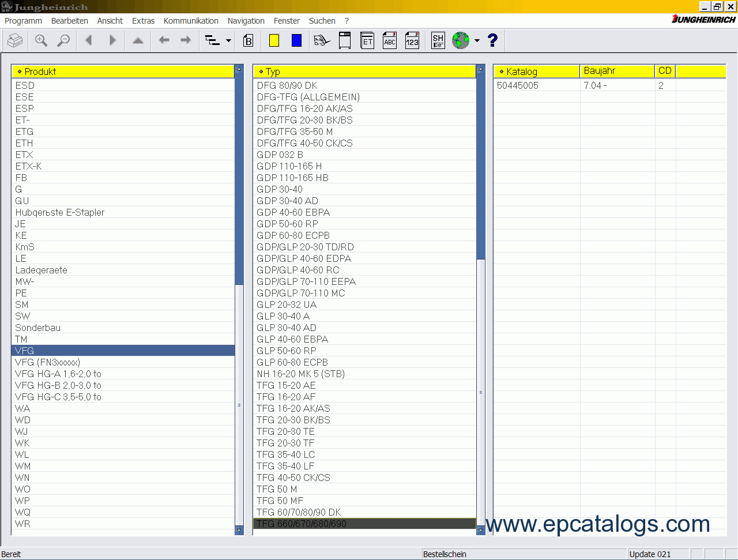
Task: Select product VFG (FN3xxxxx)
Action: point(123,362)
